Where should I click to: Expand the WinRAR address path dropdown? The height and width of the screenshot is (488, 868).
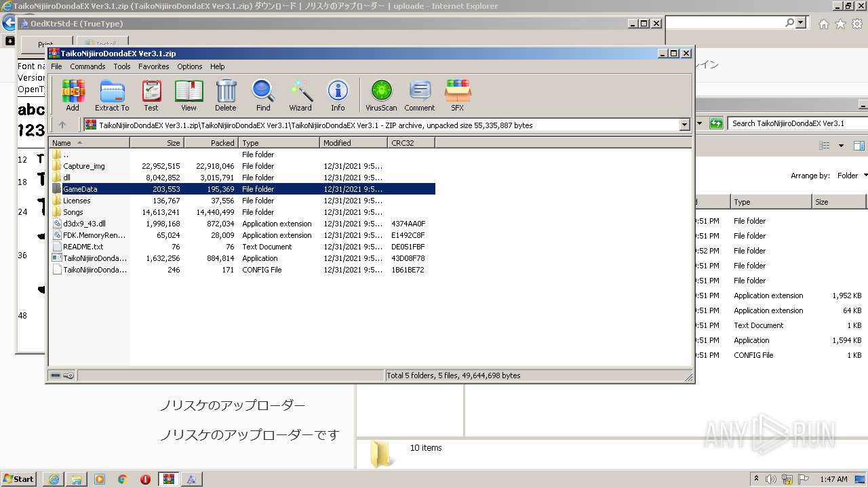[684, 125]
